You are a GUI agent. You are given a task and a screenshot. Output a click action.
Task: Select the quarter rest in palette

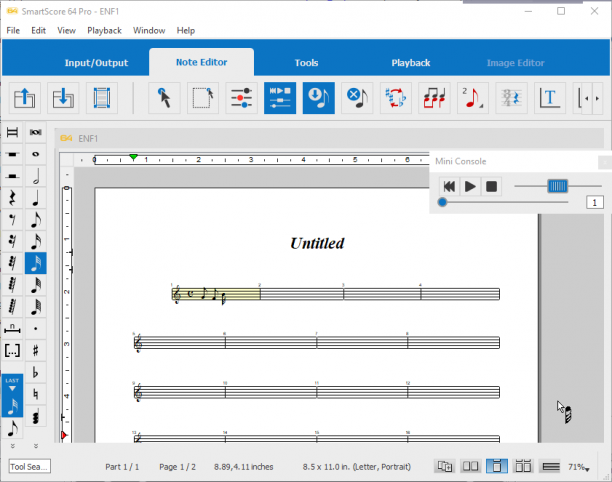click(x=12, y=198)
